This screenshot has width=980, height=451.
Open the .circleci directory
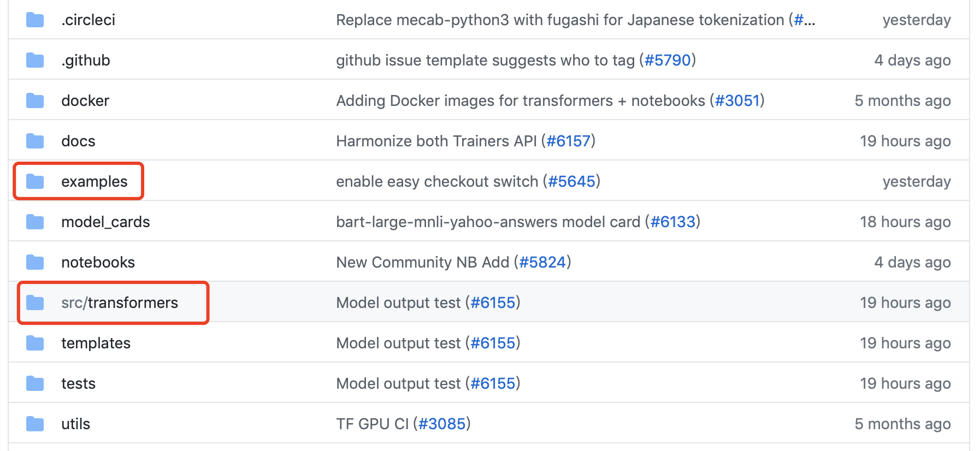tap(88, 20)
